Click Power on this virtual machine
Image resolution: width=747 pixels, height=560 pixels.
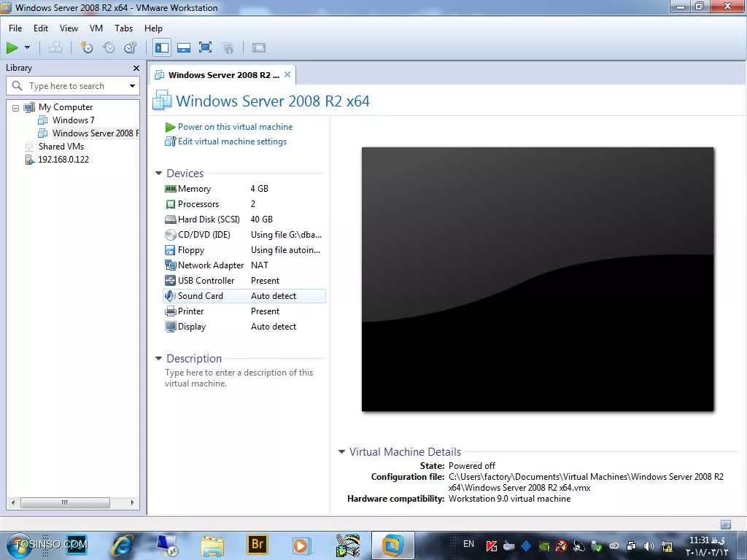click(235, 127)
